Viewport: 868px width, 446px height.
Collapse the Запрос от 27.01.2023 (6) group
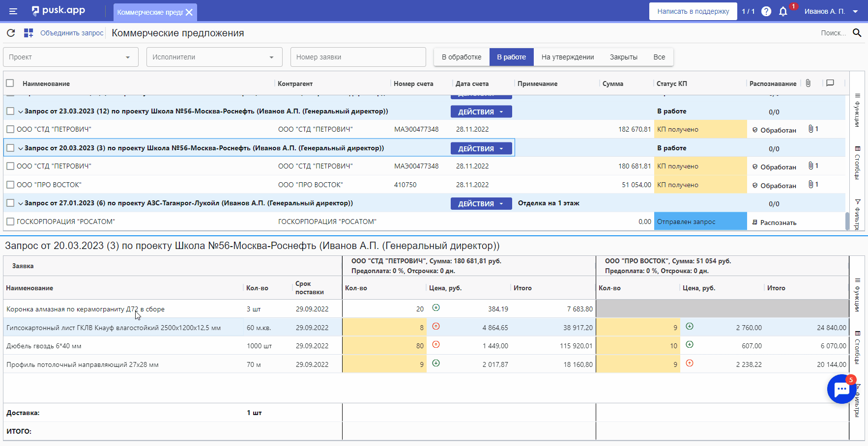[21, 203]
